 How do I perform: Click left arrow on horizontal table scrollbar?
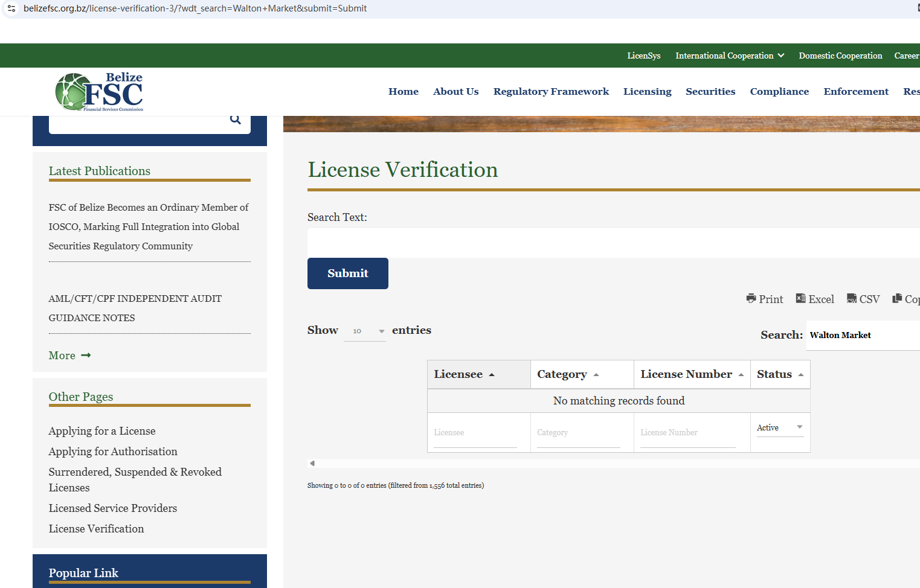(312, 464)
